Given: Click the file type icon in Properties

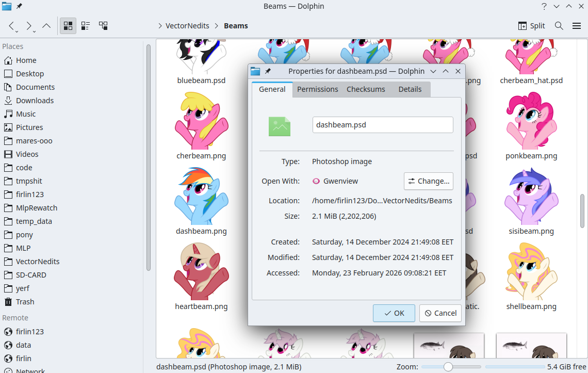Looking at the screenshot, I should pyautogui.click(x=280, y=126).
